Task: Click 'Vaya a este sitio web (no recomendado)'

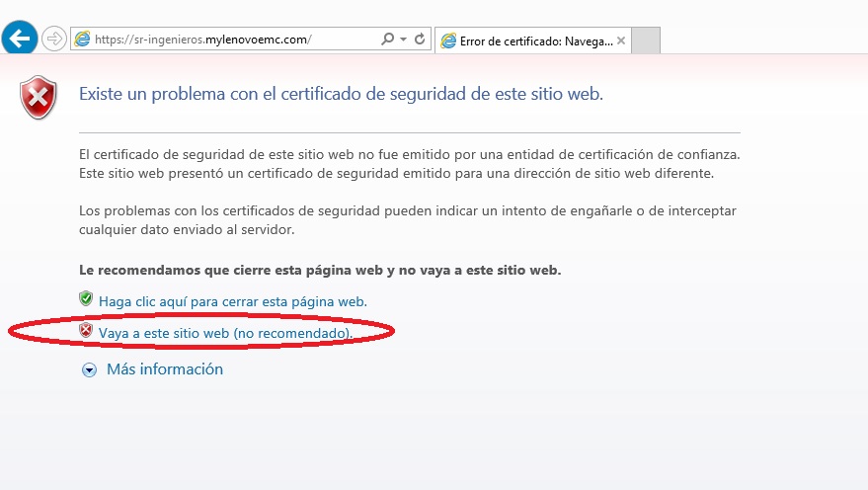Action: (x=225, y=334)
